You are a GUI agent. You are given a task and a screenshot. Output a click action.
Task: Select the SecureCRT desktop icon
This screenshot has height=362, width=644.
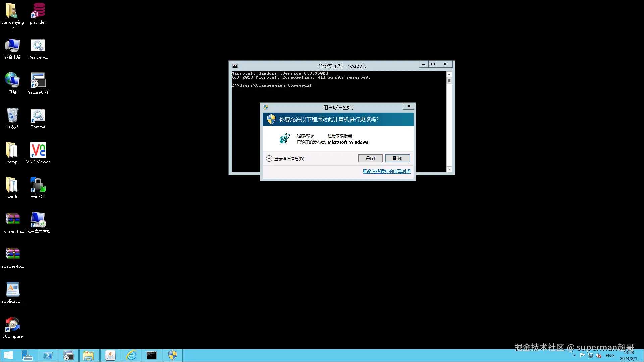(x=38, y=83)
